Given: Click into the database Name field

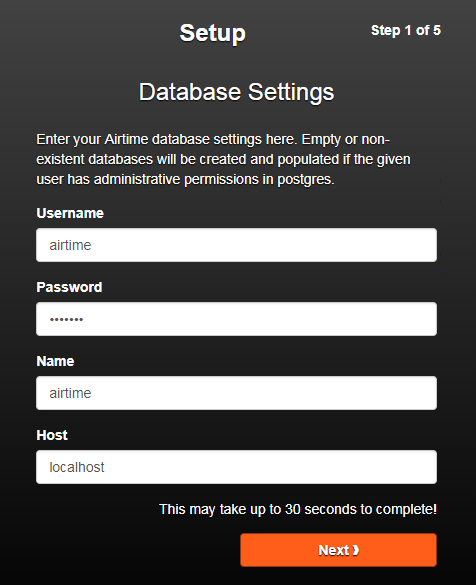Looking at the screenshot, I should click(236, 393).
